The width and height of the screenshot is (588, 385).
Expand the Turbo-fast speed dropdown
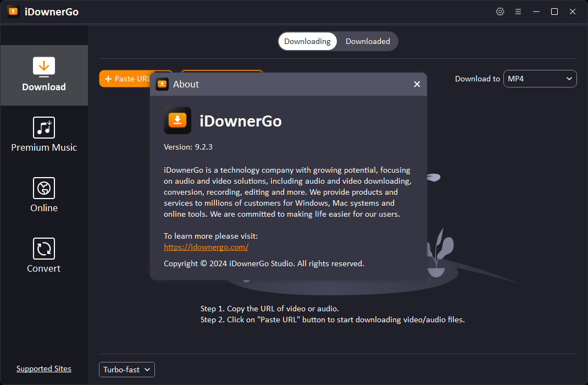[x=127, y=370]
